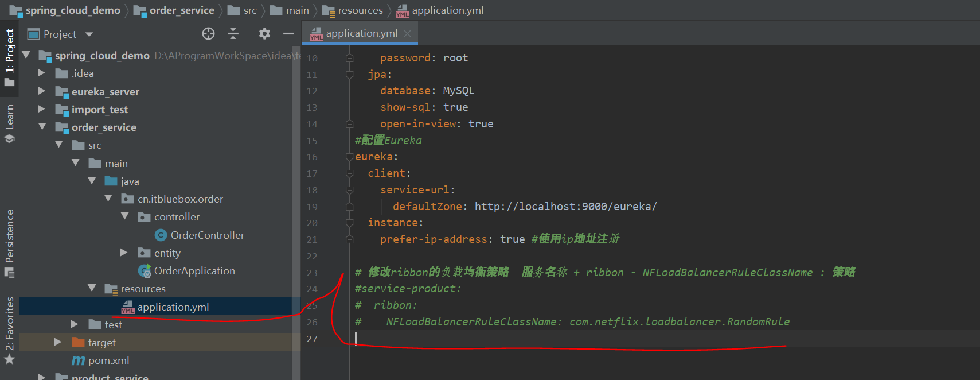
Task: Click the locate/scroll from source target icon
Action: click(x=209, y=34)
